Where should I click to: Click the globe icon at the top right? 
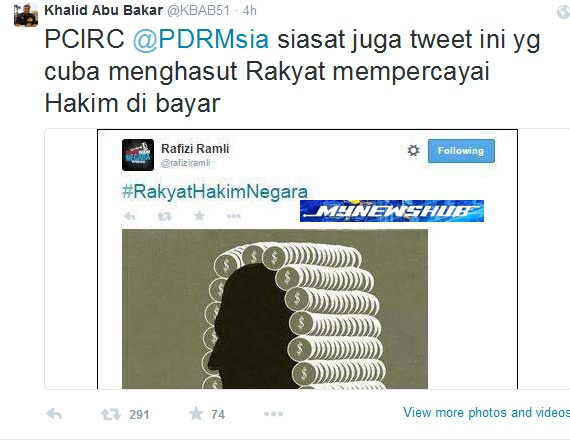click(x=563, y=12)
